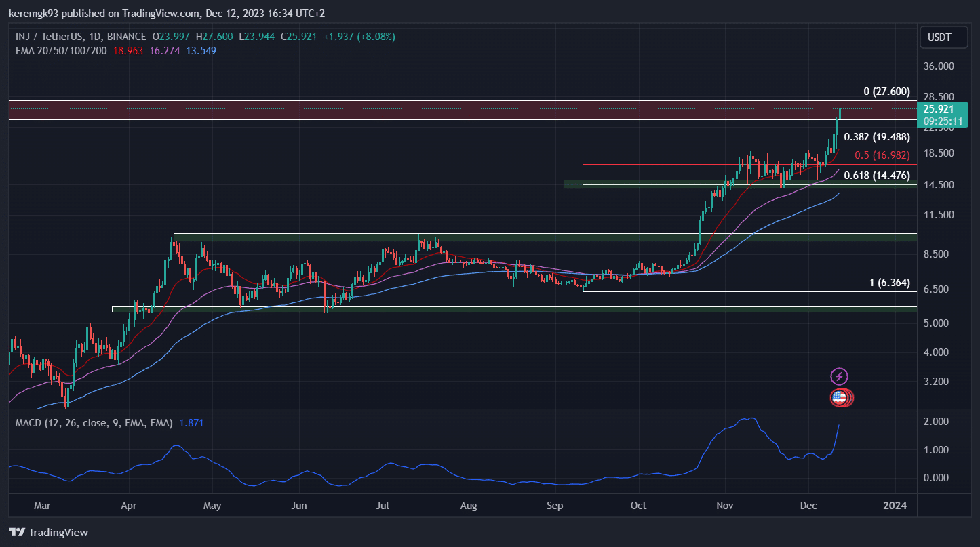
Task: Click the Sep label on time axis
Action: (555, 506)
